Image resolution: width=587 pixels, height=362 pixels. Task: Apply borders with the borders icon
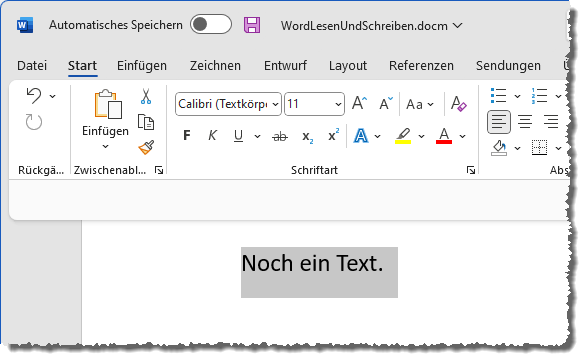coord(539,147)
